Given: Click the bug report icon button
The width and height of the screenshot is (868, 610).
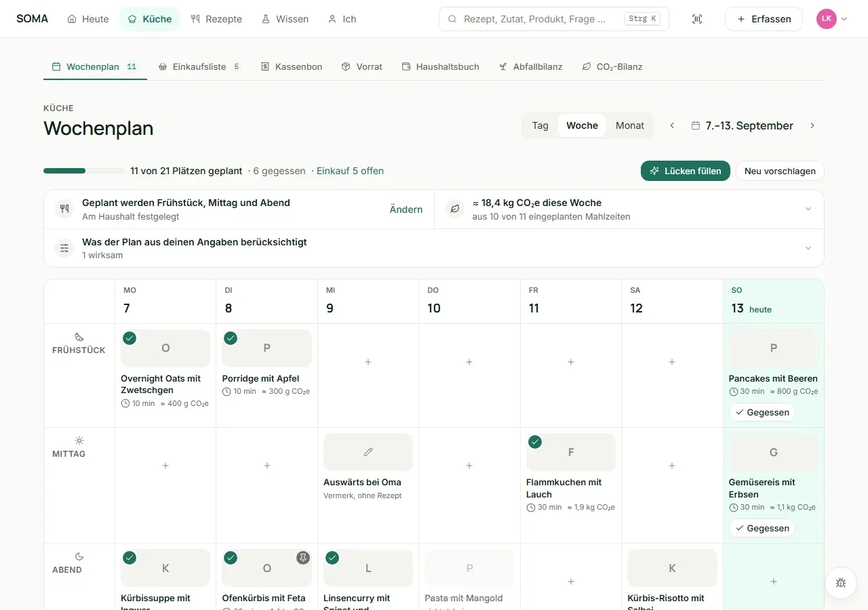Looking at the screenshot, I should (841, 583).
